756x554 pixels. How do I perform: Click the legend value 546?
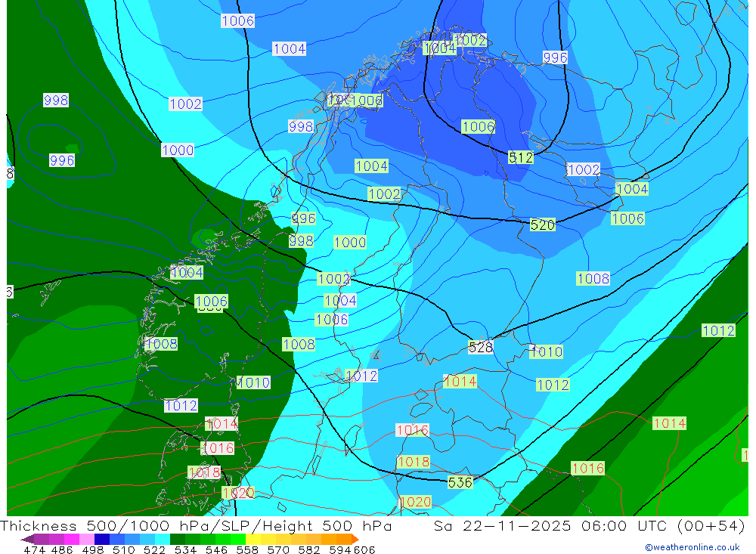pos(216,549)
